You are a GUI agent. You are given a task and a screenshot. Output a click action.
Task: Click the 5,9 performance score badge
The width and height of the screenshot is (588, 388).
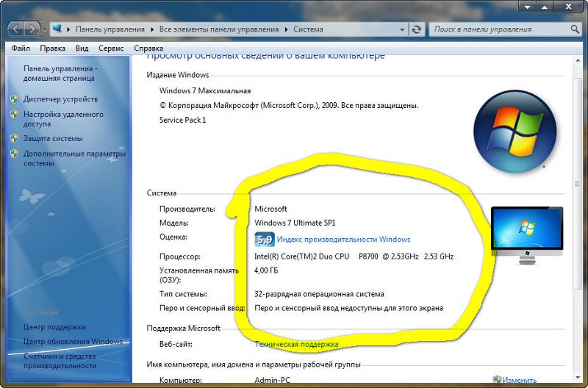[265, 239]
